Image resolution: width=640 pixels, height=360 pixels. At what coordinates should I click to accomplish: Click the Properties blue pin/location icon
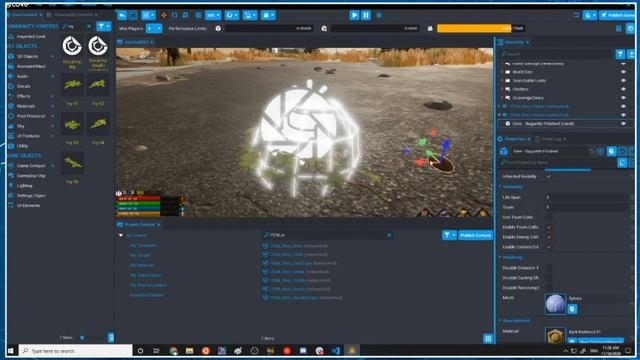pos(611,151)
